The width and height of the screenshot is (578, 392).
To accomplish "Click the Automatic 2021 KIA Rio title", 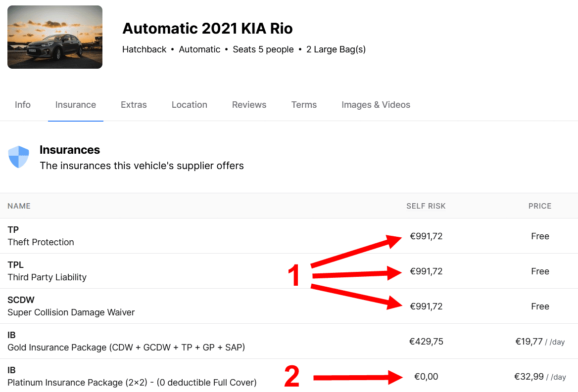I will [x=207, y=28].
